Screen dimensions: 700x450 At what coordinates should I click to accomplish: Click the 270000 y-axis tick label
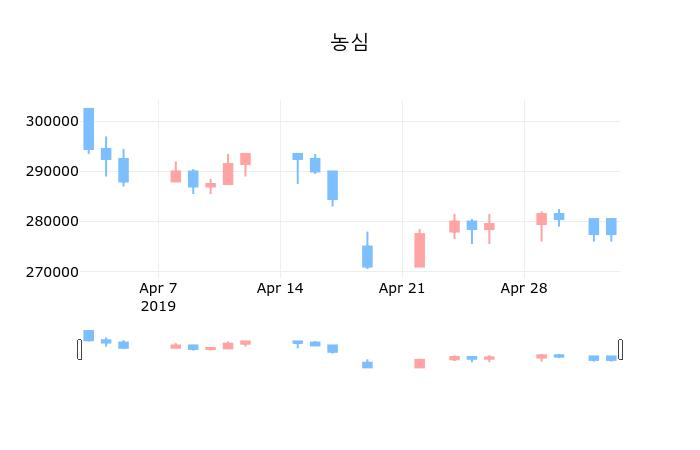coord(50,271)
